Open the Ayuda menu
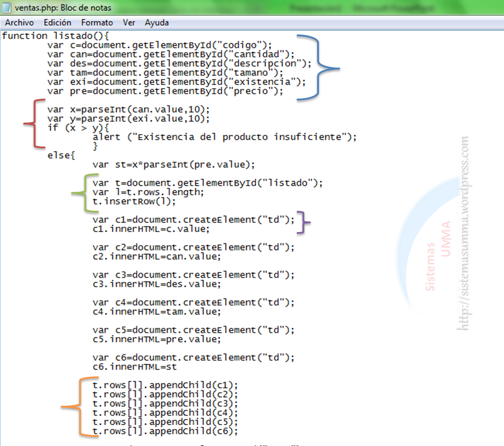The image size is (504, 446). pos(157,23)
